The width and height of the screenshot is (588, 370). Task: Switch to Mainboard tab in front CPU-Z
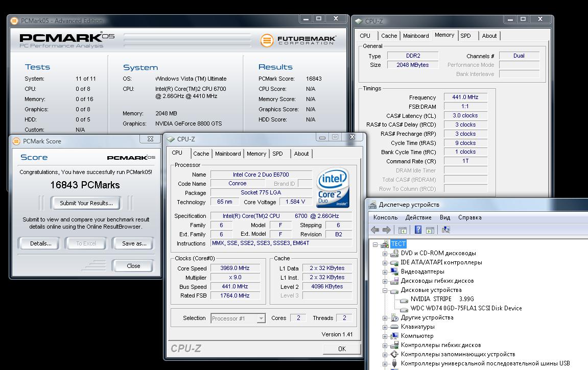(x=228, y=154)
